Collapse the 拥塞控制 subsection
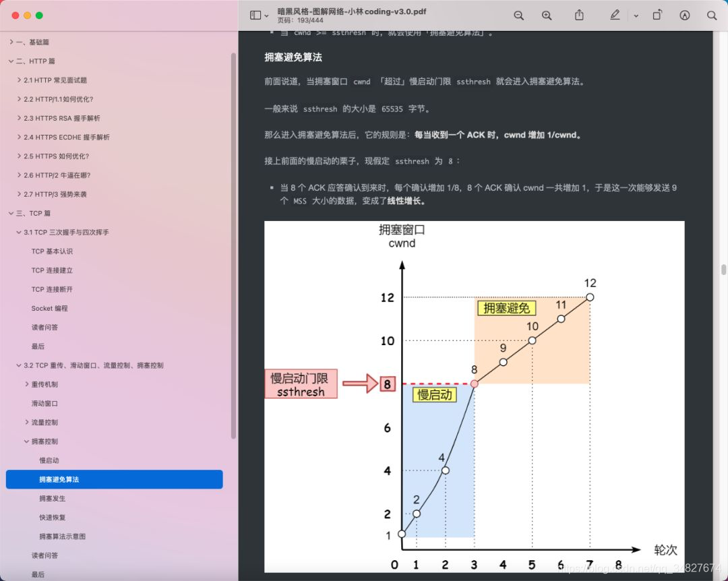 click(26, 441)
